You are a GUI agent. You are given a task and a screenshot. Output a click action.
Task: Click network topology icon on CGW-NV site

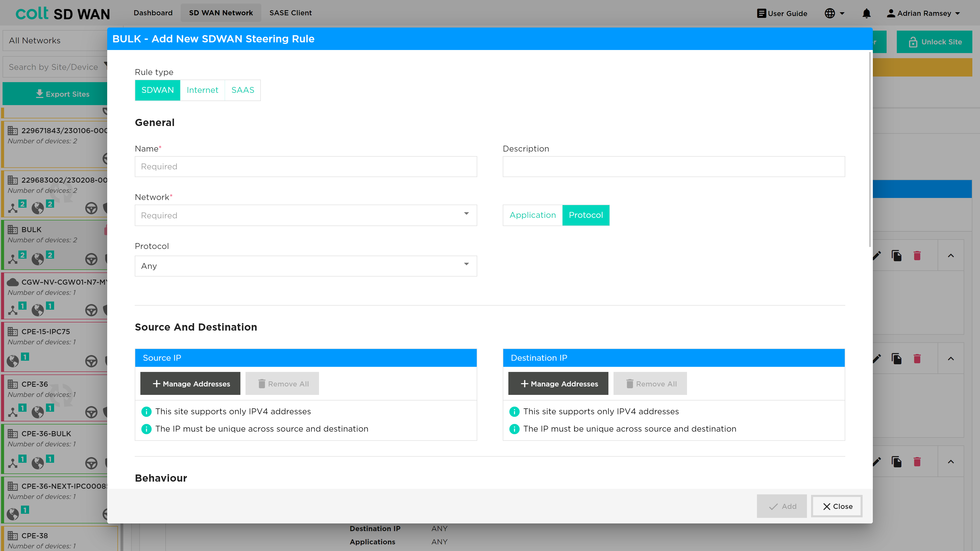[13, 310]
